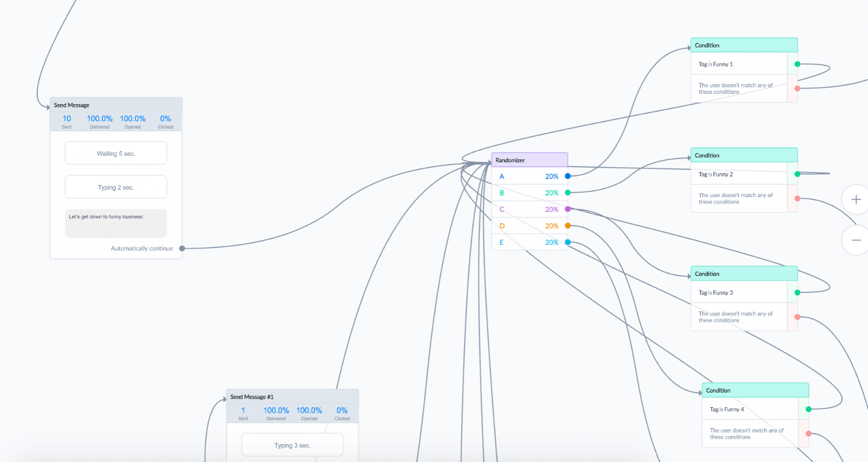Screen dimensions: 868x462
Task: Click red no-match dot of Funny 1 condition
Action: click(797, 88)
